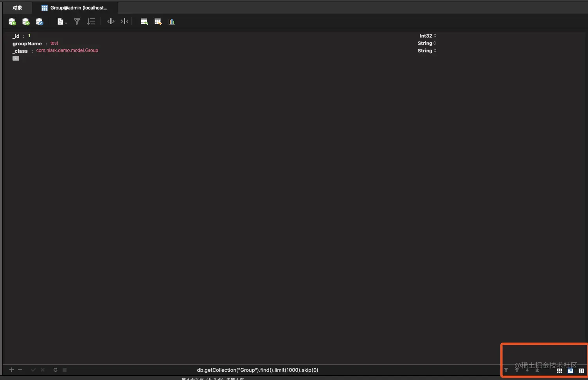The width and height of the screenshot is (588, 380).
Task: Click the groupName field name
Action: (x=27, y=43)
